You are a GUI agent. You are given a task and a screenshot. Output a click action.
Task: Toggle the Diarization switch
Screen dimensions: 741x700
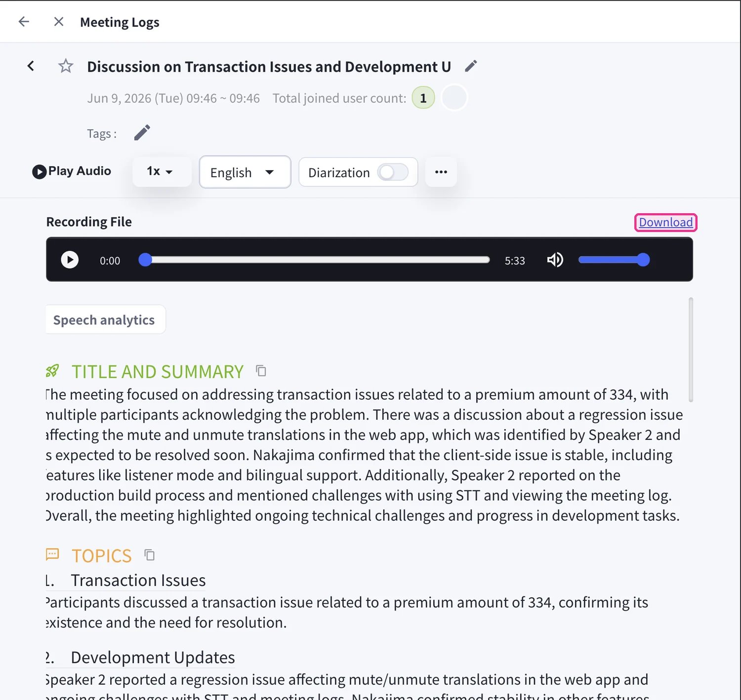[393, 172]
